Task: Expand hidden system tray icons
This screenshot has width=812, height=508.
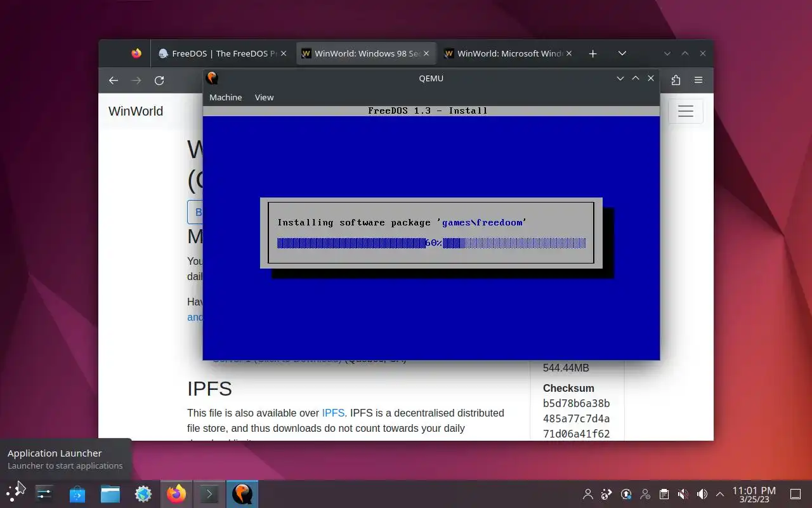Action: (x=720, y=494)
